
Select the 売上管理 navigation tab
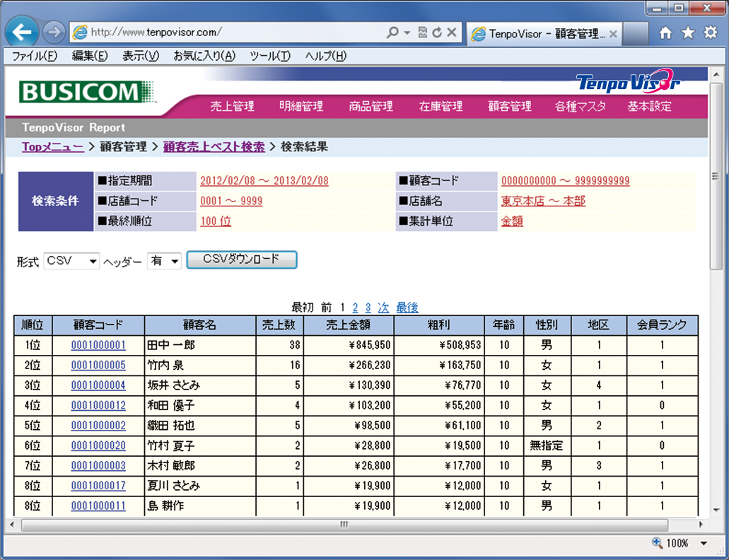(232, 107)
